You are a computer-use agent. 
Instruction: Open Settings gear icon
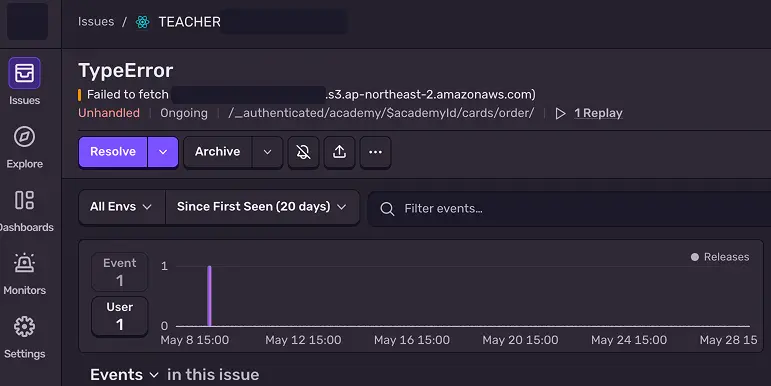pos(24,327)
